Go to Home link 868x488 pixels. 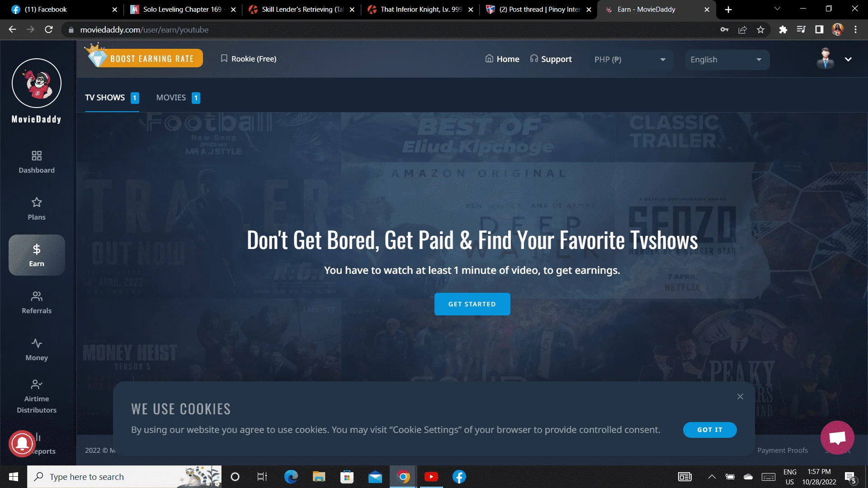tap(502, 59)
